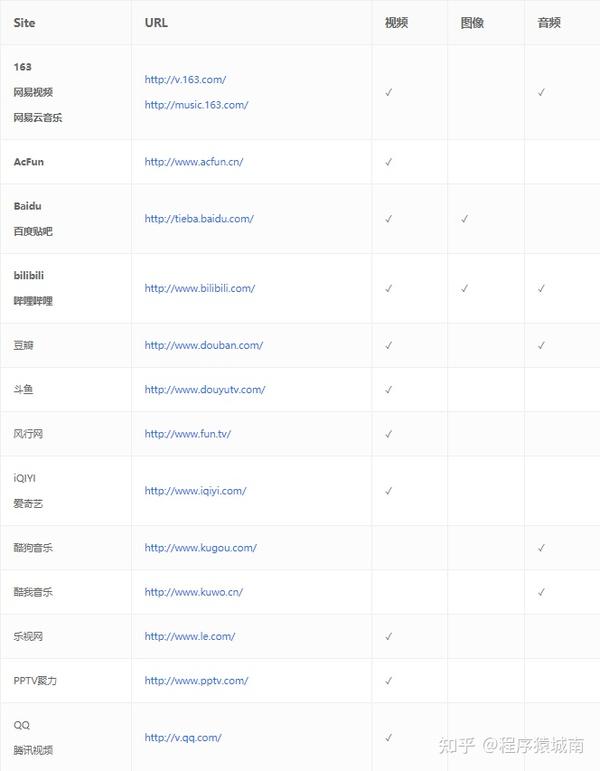Click the 音频 checkmark in 豆瓣 row
The width and height of the screenshot is (600, 771).
(541, 345)
